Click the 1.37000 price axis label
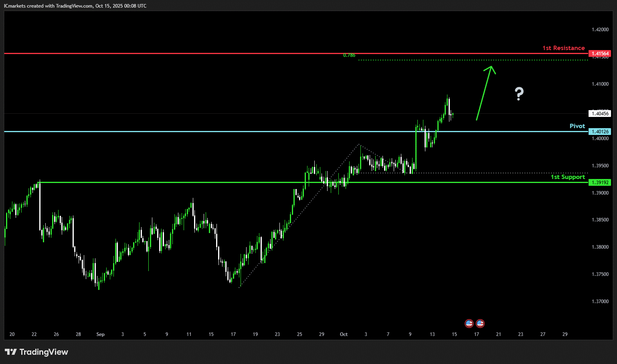The image size is (617, 364). 600,302
